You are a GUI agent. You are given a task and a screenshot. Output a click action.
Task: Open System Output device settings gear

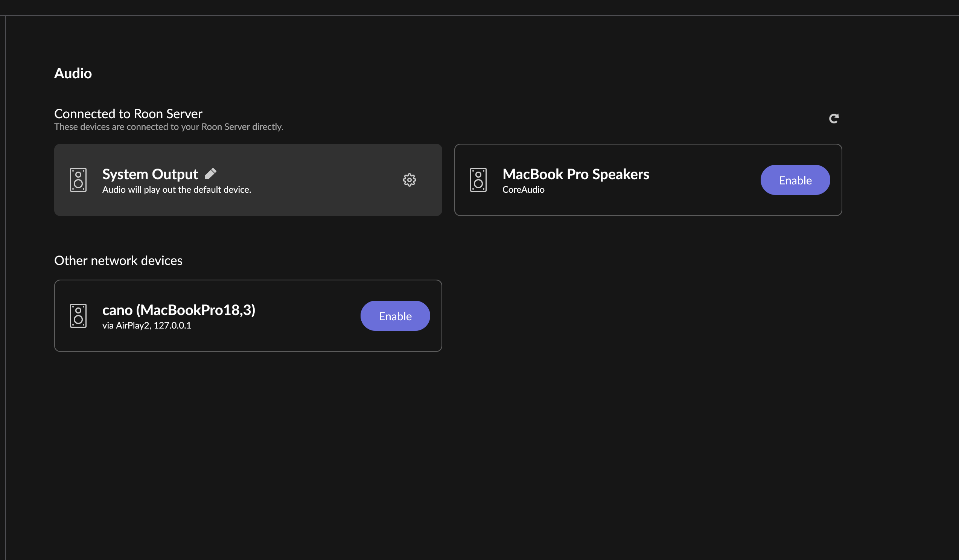(x=409, y=180)
